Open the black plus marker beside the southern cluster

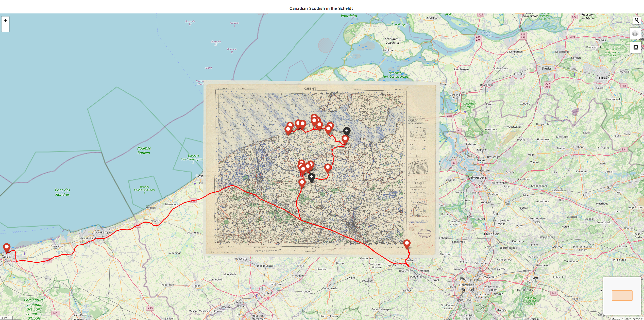point(311,177)
